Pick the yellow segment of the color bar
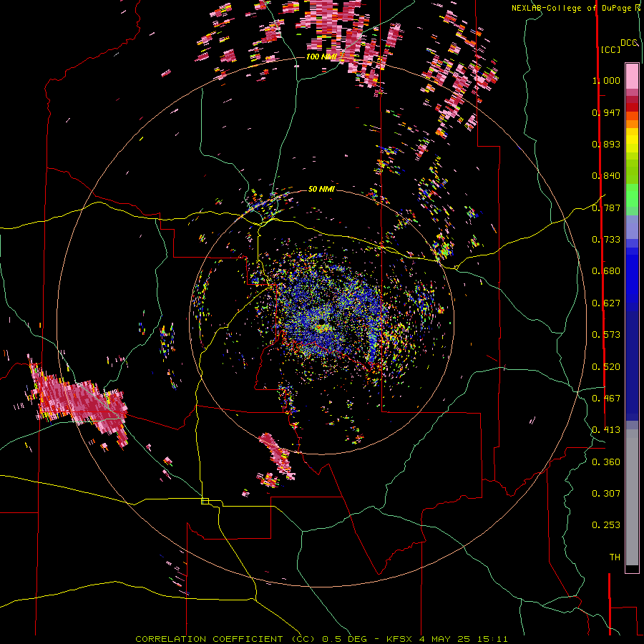Image resolution: width=644 pixels, height=644 pixels. click(x=632, y=141)
